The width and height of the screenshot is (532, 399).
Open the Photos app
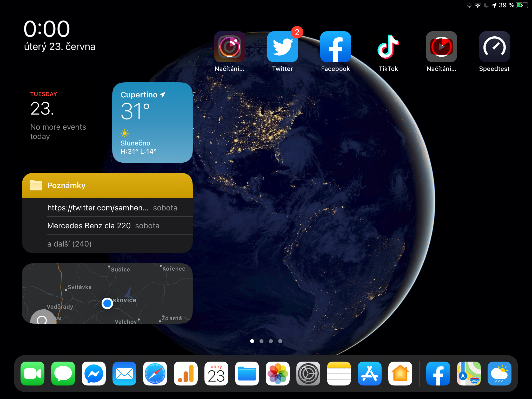coord(277,373)
